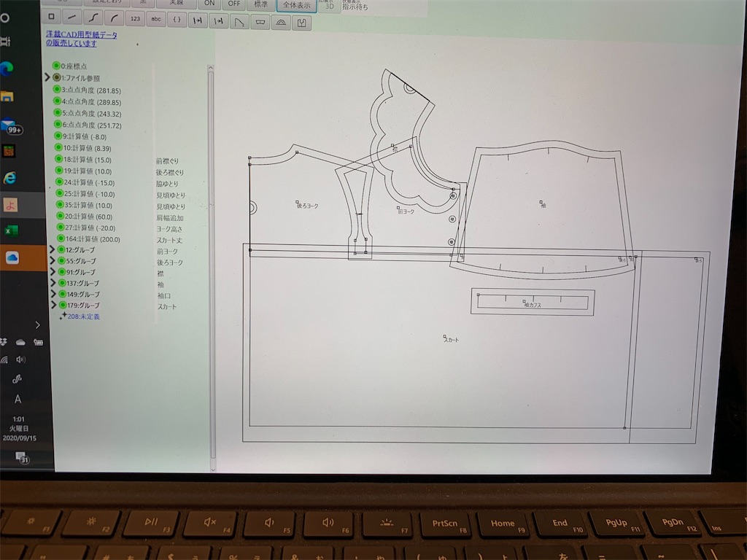Click the 後ろヨーク label on pattern
Image resolution: width=747 pixels, height=560 pixels.
pyautogui.click(x=307, y=206)
